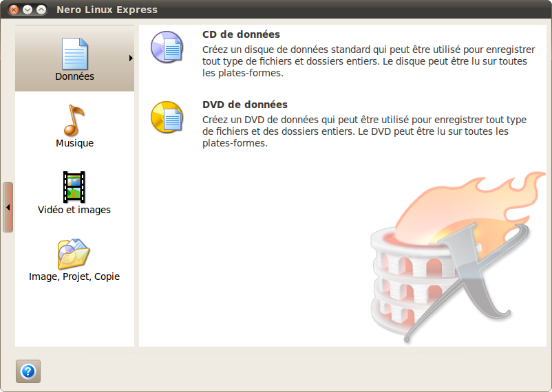
Task: Select the Données document icon
Action: (74, 54)
